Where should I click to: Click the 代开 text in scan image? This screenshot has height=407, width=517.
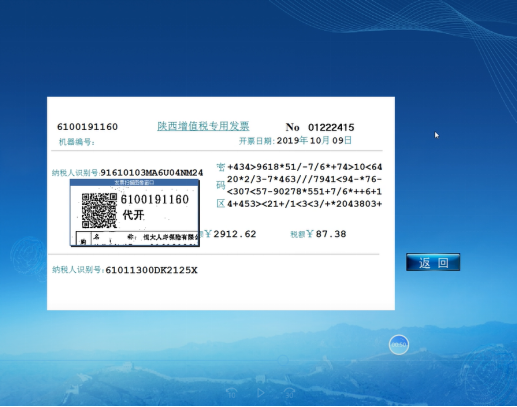[133, 215]
